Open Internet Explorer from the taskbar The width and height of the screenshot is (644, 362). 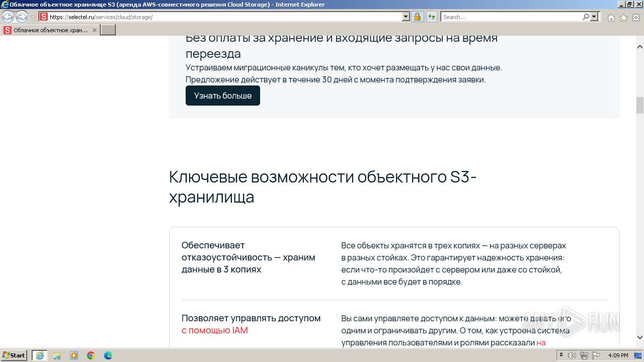39,355
